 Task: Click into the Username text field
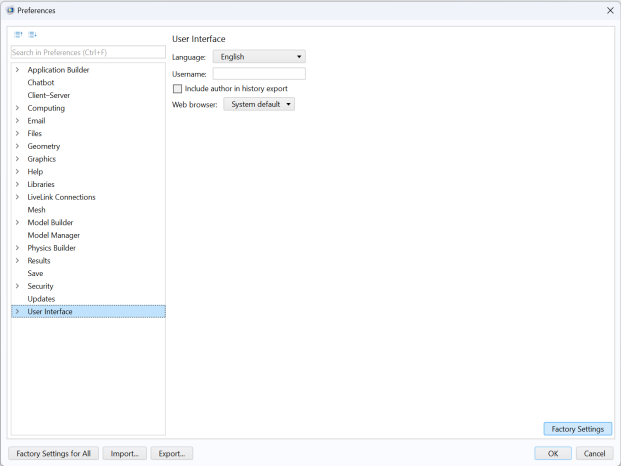259,74
